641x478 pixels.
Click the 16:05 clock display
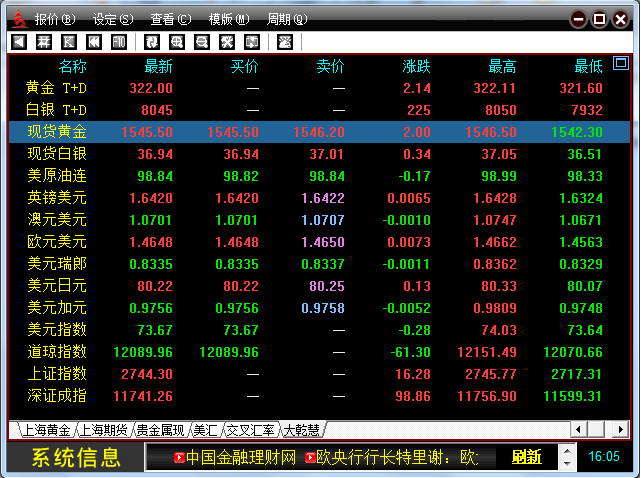604,456
